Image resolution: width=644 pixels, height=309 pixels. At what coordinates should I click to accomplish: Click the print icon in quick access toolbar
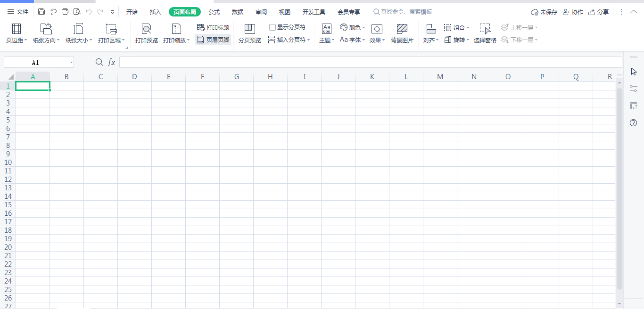point(65,12)
